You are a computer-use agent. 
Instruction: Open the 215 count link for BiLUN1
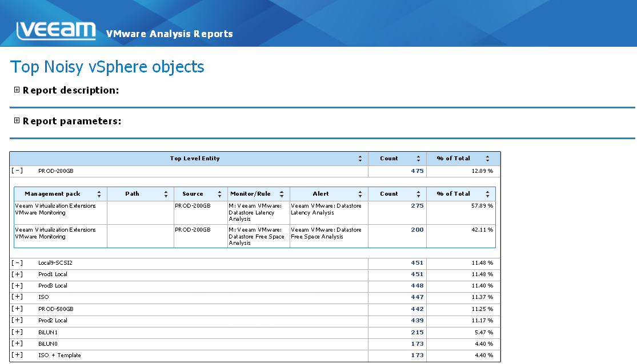(417, 333)
